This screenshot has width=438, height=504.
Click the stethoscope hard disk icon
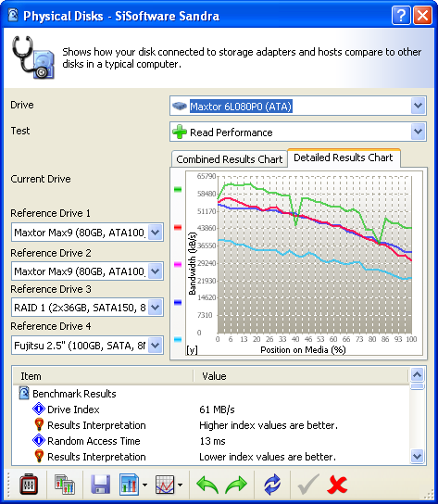33,57
